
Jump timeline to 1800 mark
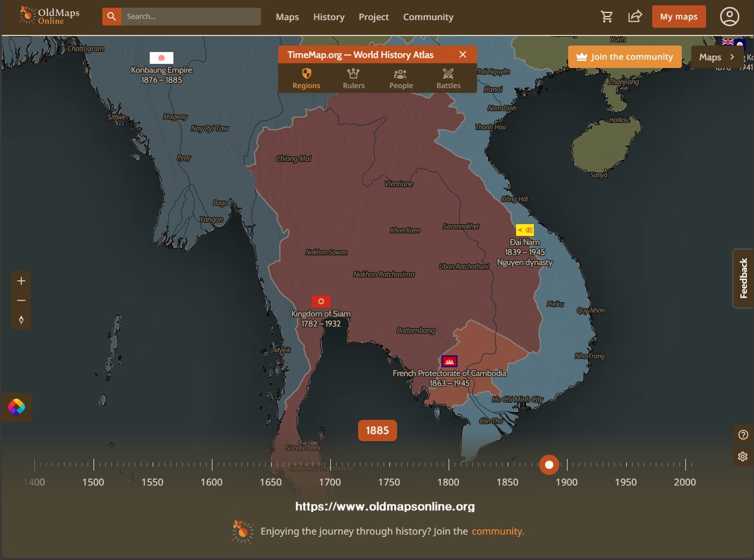point(448,482)
